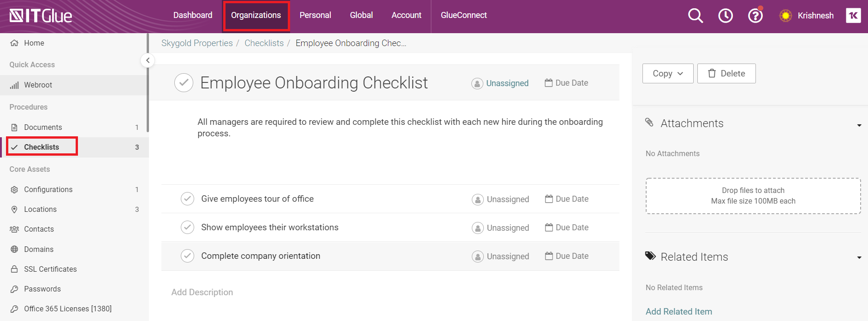Set Due Date for Give employees tour
Image resolution: width=868 pixels, height=321 pixels.
(x=567, y=199)
